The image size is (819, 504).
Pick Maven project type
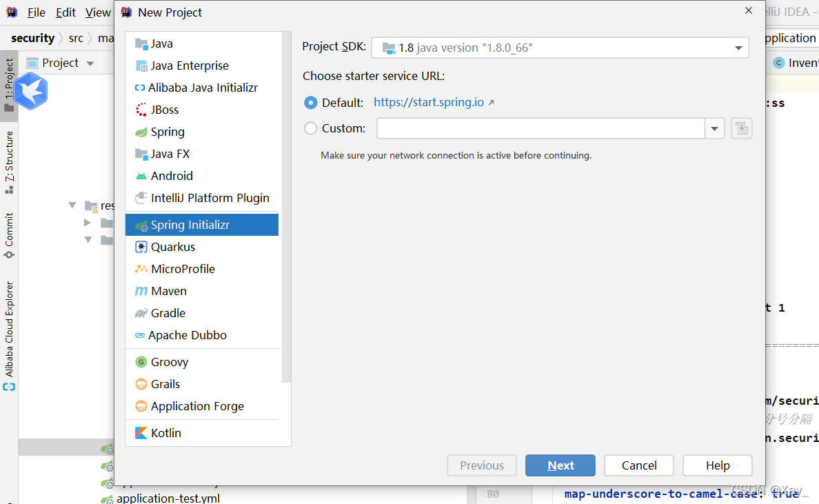pyautogui.click(x=201, y=291)
